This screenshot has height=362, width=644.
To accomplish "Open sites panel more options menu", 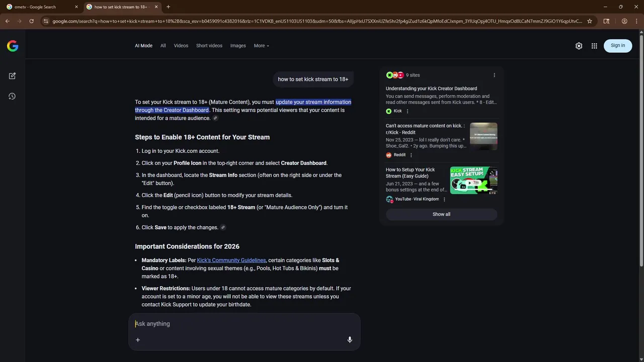I will coord(494,75).
